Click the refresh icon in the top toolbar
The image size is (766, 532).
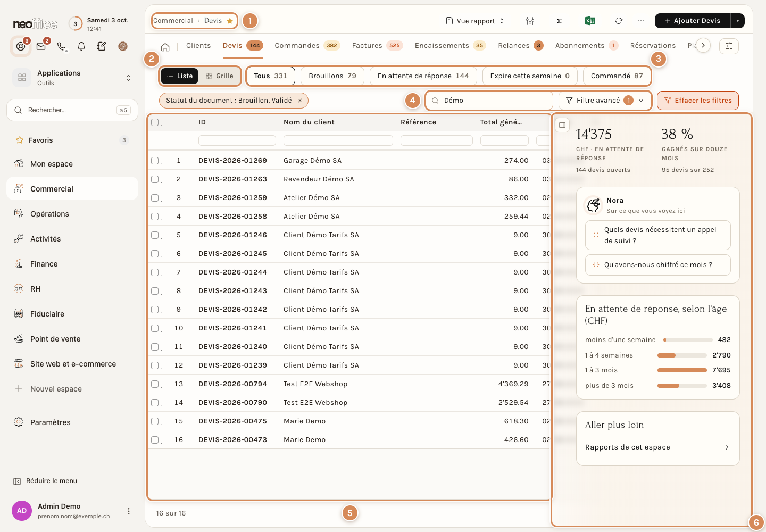pyautogui.click(x=618, y=21)
